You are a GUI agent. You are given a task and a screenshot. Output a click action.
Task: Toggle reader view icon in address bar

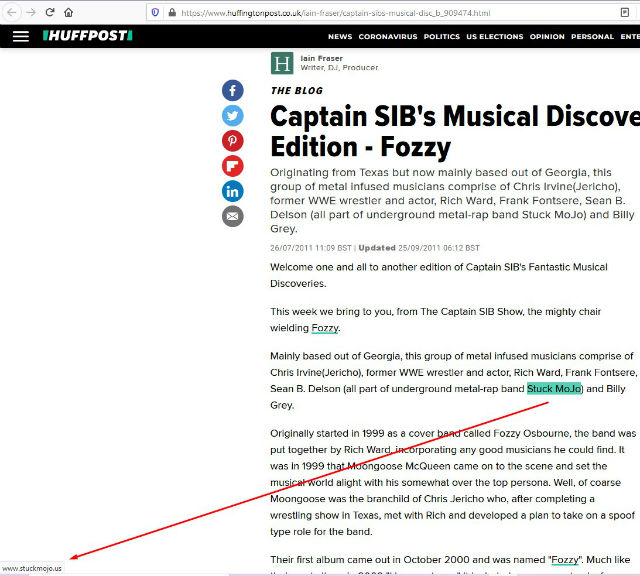click(624, 13)
